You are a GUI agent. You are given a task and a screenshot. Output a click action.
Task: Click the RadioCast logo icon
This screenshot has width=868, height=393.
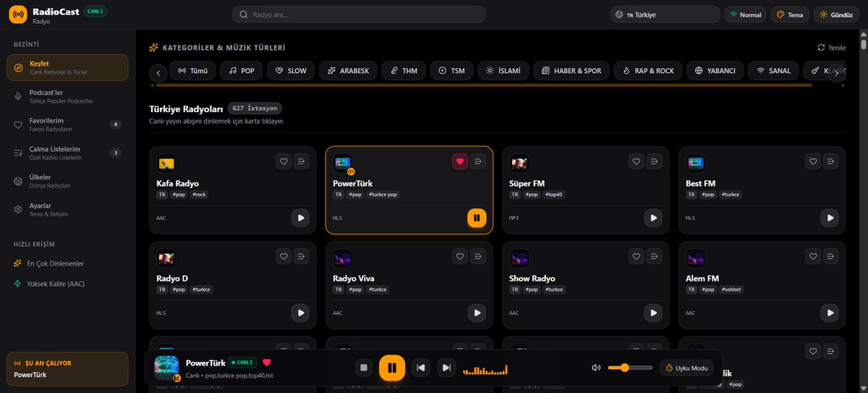[17, 14]
